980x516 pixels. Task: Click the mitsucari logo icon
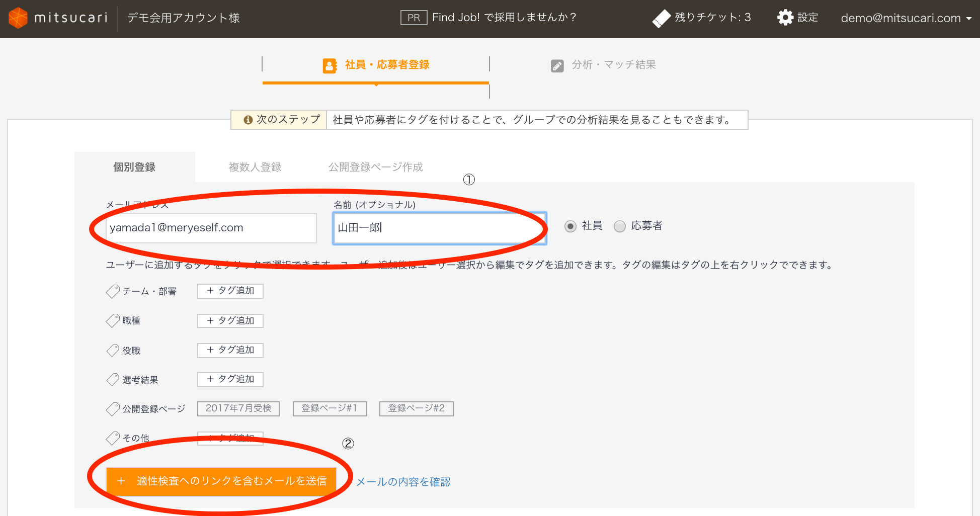(18, 18)
